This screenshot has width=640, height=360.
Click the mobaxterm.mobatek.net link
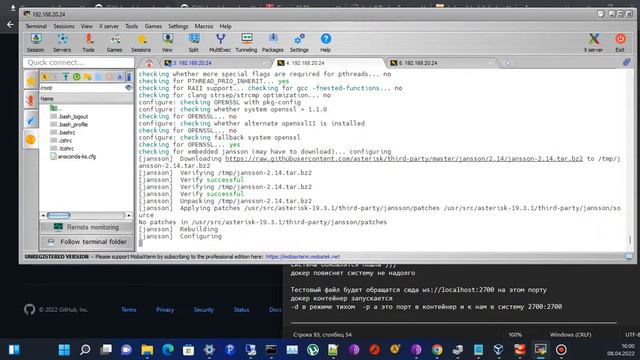click(x=302, y=257)
